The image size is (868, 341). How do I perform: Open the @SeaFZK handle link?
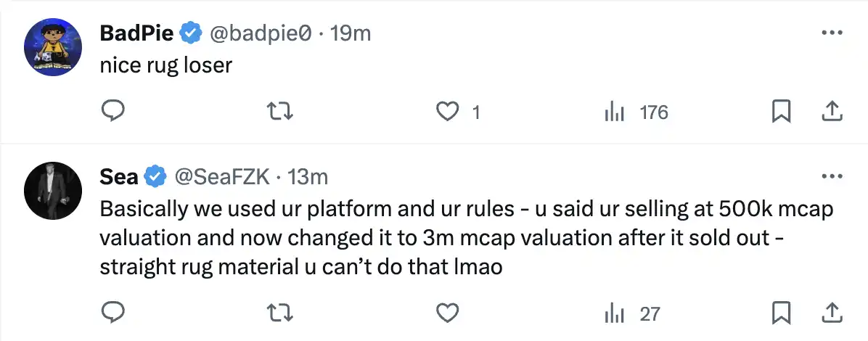(222, 176)
